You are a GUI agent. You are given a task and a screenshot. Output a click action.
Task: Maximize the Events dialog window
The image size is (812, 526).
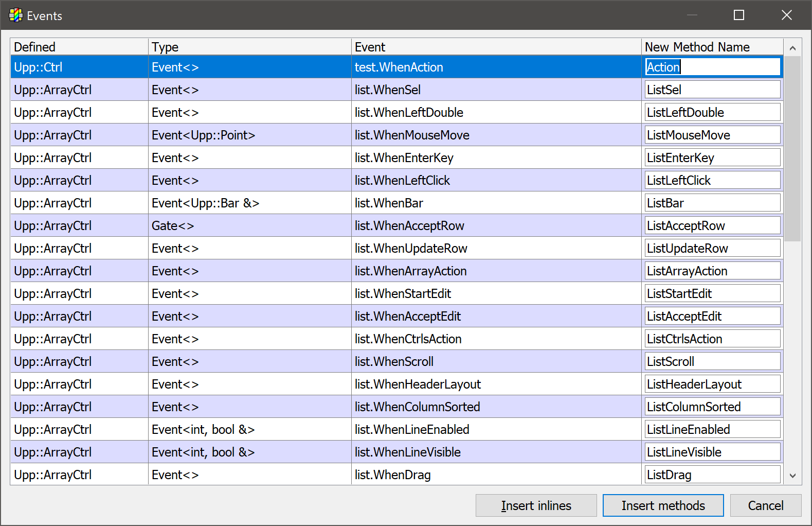click(x=738, y=15)
